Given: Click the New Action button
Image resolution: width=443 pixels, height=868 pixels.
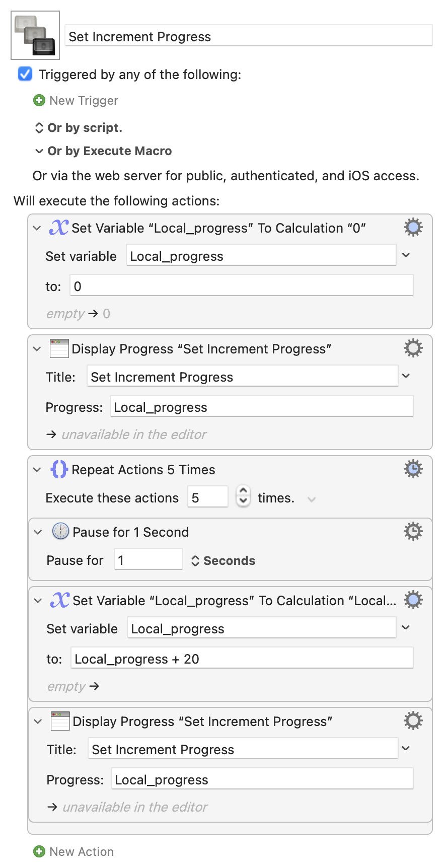Looking at the screenshot, I should coord(82,851).
